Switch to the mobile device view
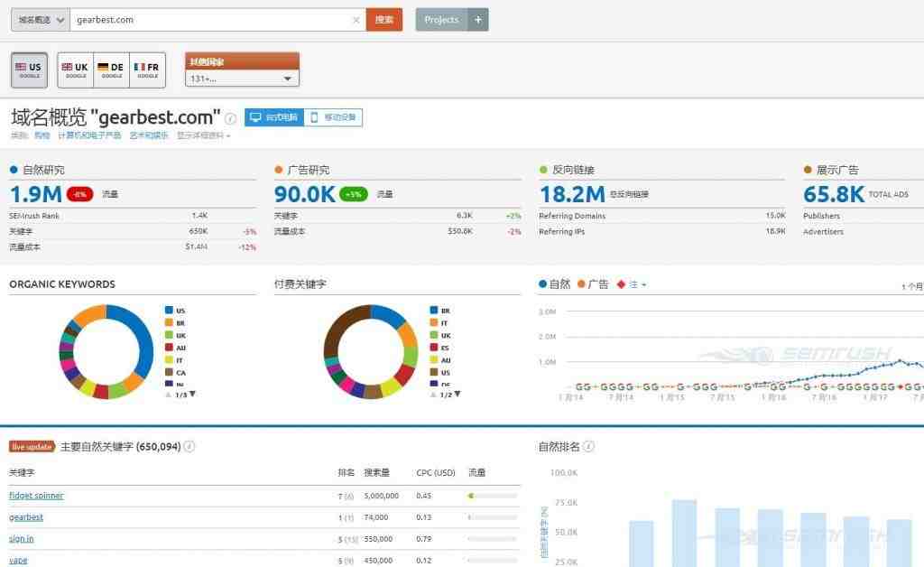The image size is (924, 567). [333, 117]
